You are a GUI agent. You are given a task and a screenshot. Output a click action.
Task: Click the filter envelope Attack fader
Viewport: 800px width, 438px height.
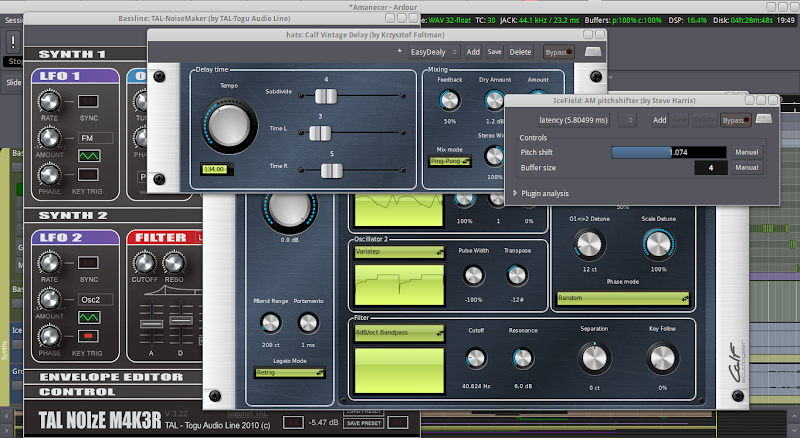152,324
